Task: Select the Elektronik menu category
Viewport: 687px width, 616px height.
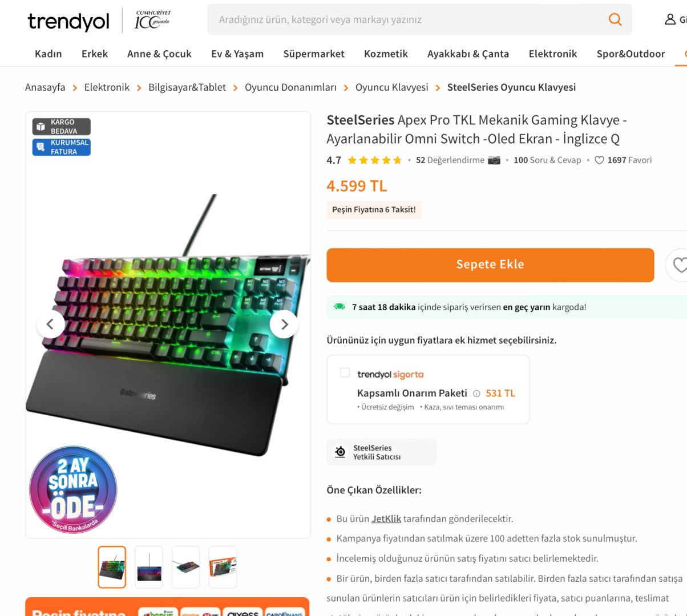Action: 552,54
